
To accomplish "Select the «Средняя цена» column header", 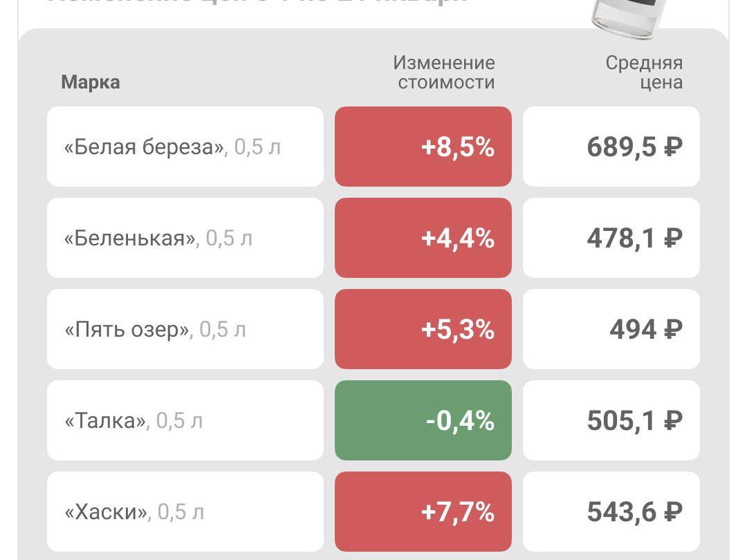I will coord(644,73).
